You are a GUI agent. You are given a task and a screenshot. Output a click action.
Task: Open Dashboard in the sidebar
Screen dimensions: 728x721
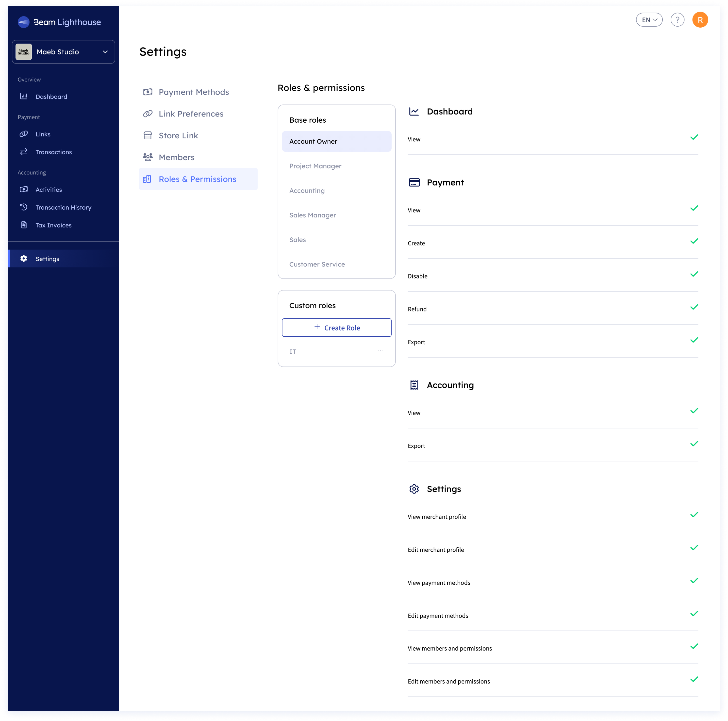(51, 97)
